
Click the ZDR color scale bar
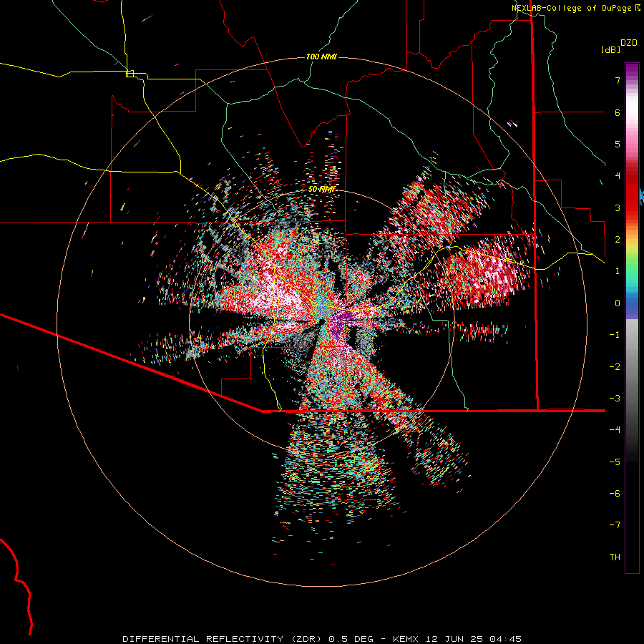point(632,318)
